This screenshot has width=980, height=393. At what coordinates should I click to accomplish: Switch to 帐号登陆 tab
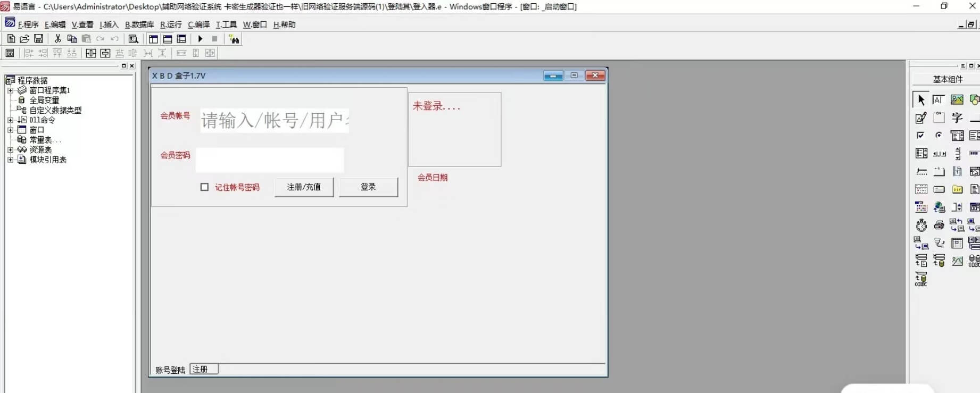pos(170,370)
